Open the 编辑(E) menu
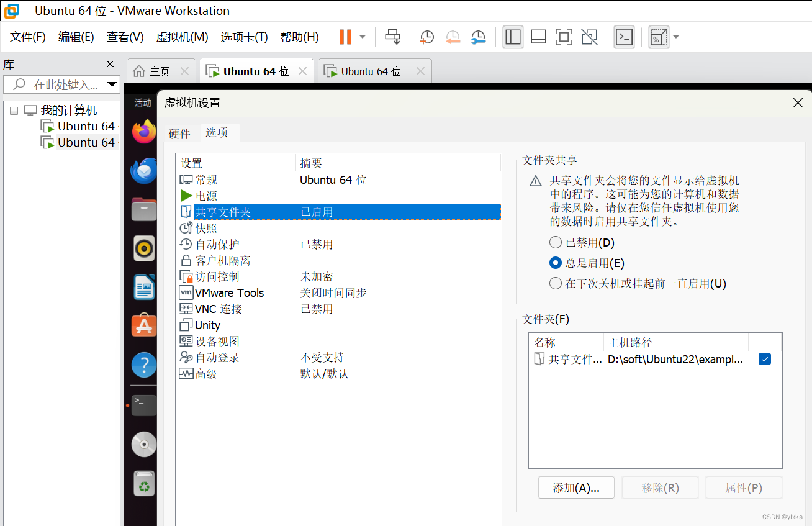 tap(76, 37)
